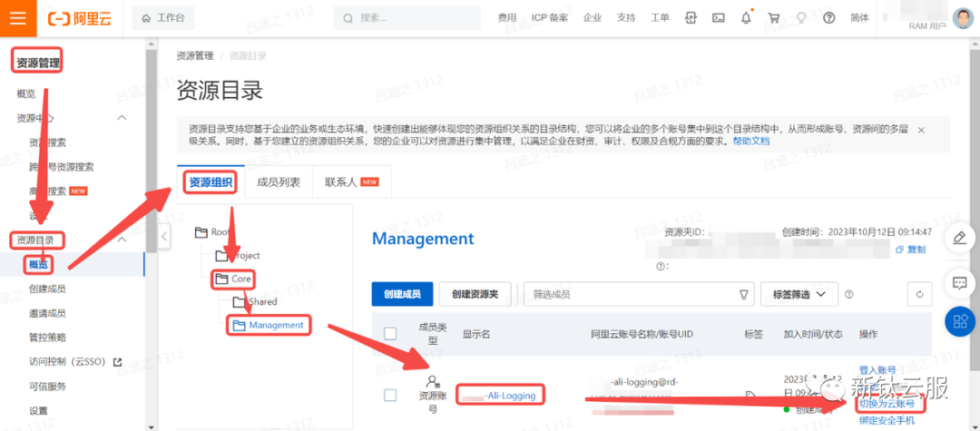980x431 pixels.
Task: Click the filter funnel icon in member search
Action: [x=744, y=294]
